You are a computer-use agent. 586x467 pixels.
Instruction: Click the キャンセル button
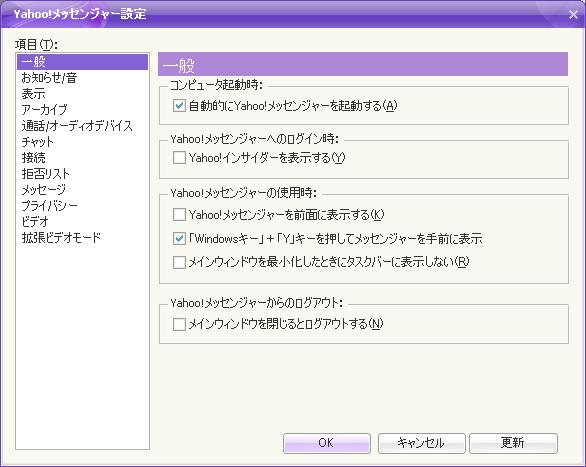[421, 443]
